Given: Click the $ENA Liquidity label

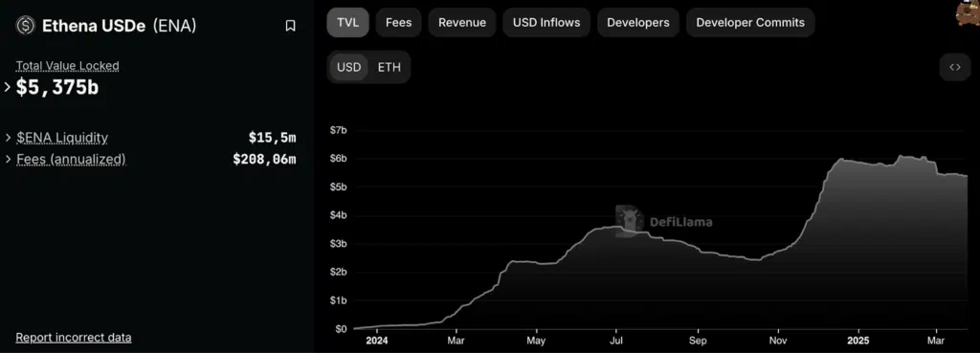Looking at the screenshot, I should click(62, 138).
